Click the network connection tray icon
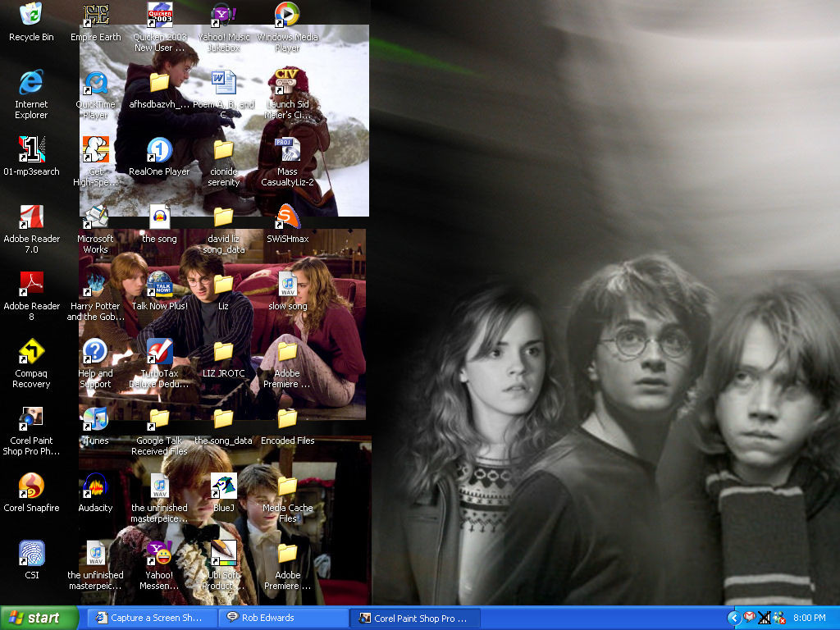 point(765,618)
